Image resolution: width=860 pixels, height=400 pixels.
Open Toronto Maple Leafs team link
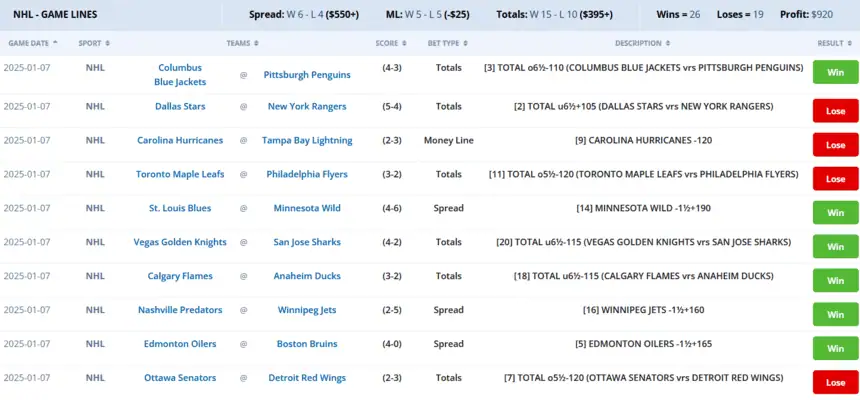[180, 174]
